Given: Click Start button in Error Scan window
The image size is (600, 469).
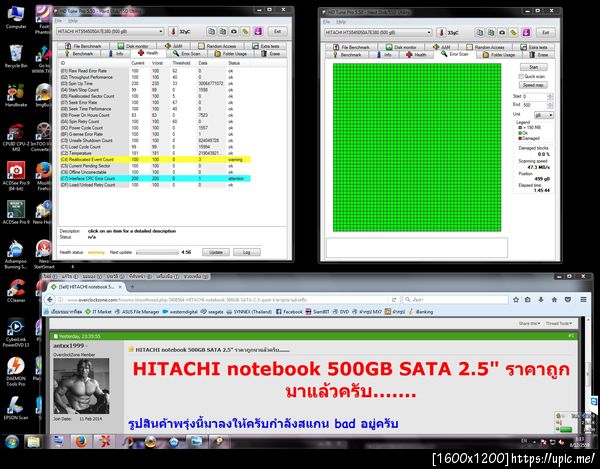Looking at the screenshot, I should click(533, 67).
